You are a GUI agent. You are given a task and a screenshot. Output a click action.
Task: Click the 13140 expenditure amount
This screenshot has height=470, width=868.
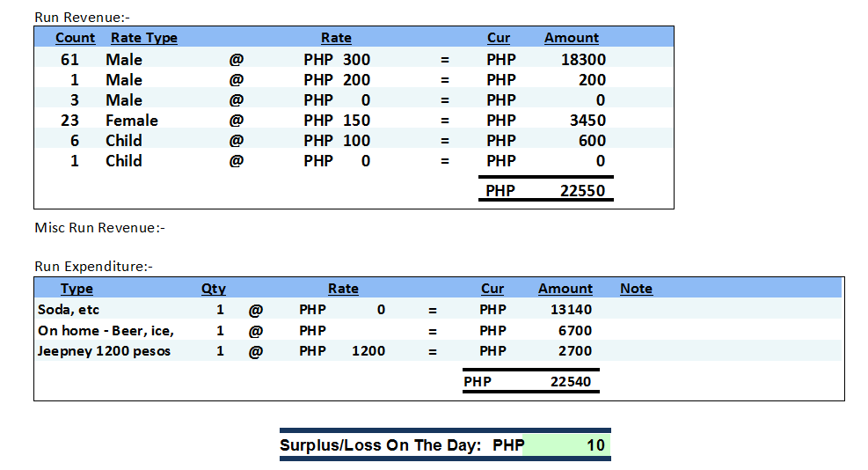click(571, 310)
